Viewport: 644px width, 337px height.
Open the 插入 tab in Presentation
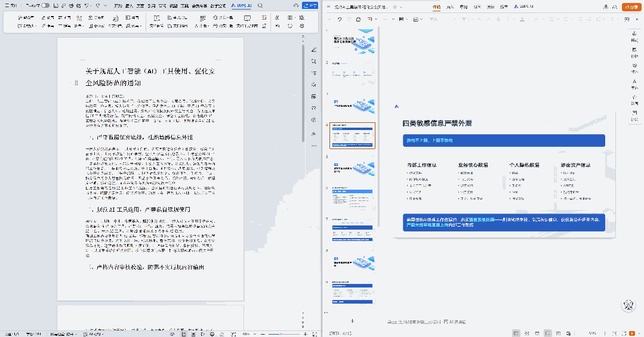(x=450, y=7)
